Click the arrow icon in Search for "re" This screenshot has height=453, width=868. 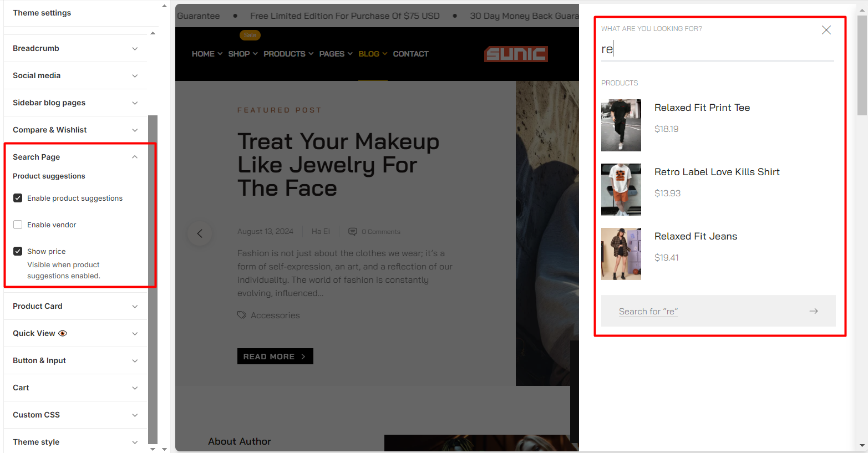coord(813,311)
